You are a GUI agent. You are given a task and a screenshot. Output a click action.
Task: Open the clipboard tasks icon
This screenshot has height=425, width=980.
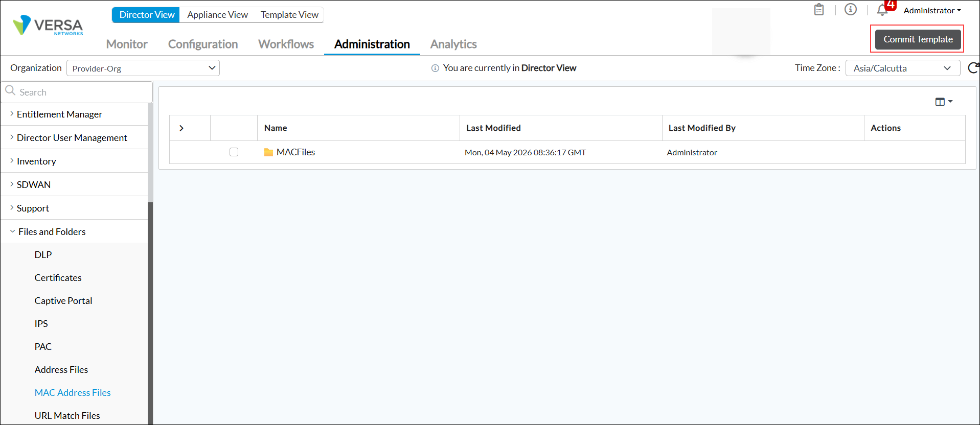coord(819,10)
